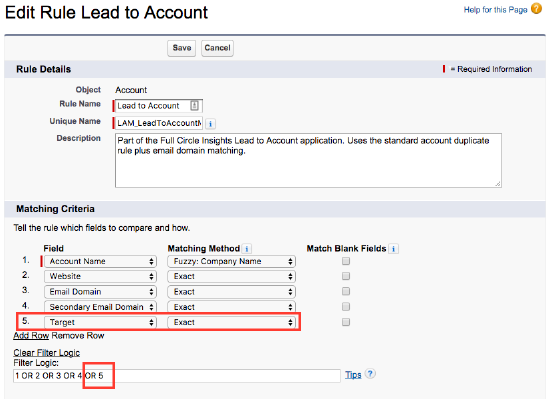Viewport: 550px width, 399px height.
Task: Click the Account object value text
Action: [x=131, y=90]
